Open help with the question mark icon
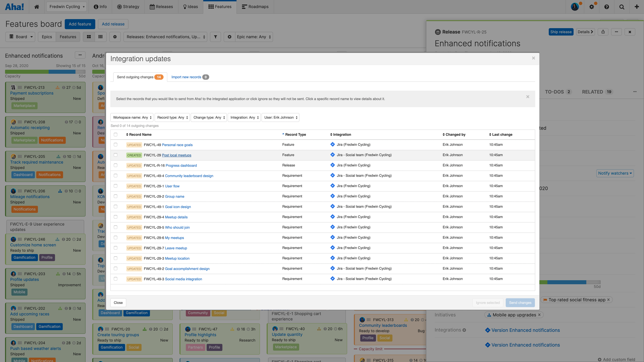This screenshot has height=362, width=644. point(607,7)
